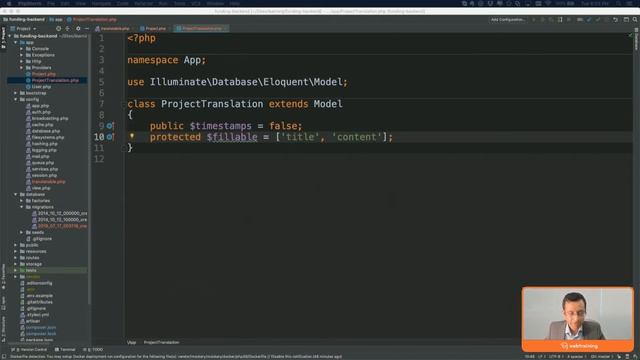This screenshot has height=360, width=640.
Task: Click the Search Everywhere magnifier icon
Action: 635,20
